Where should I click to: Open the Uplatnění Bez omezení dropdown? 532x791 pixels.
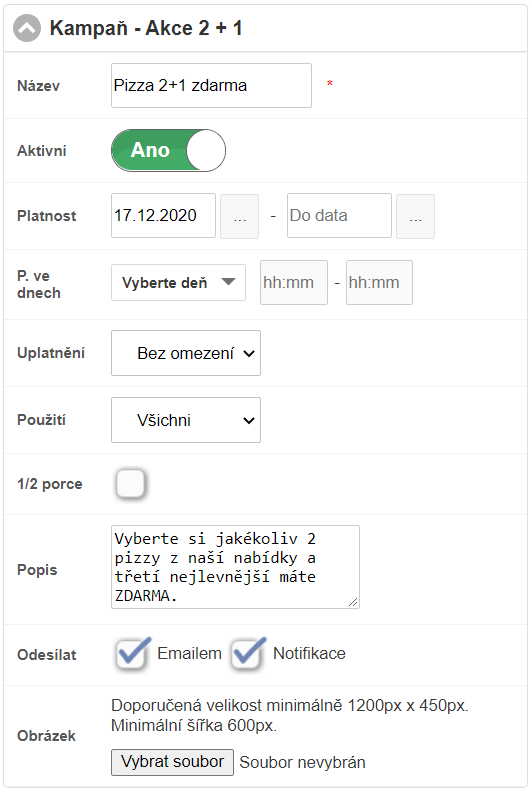point(186,353)
